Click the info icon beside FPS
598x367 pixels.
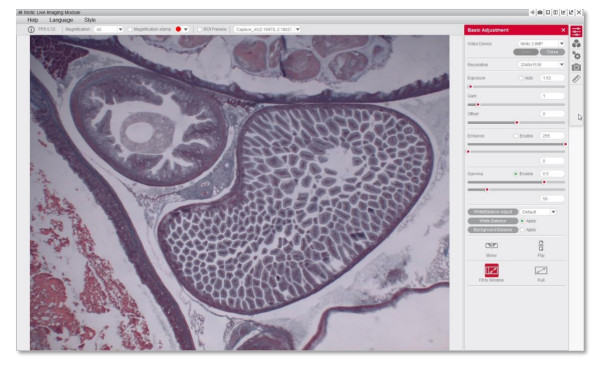pyautogui.click(x=31, y=29)
